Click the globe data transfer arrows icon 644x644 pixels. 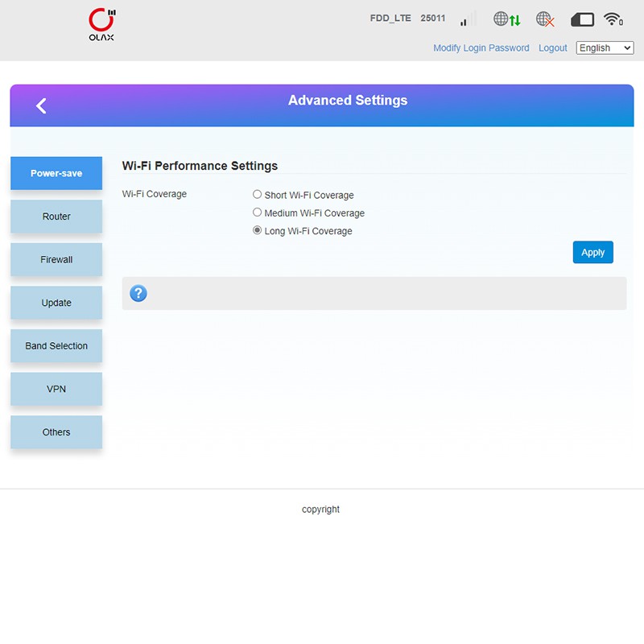click(506, 19)
